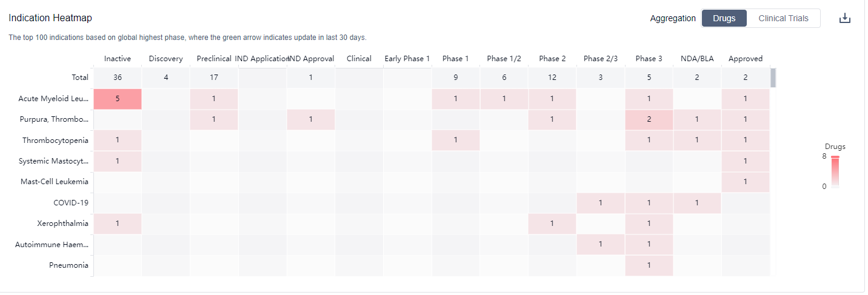This screenshot has height=295, width=868.
Task: Click the Drugs color legend gradient bar
Action: coord(835,172)
